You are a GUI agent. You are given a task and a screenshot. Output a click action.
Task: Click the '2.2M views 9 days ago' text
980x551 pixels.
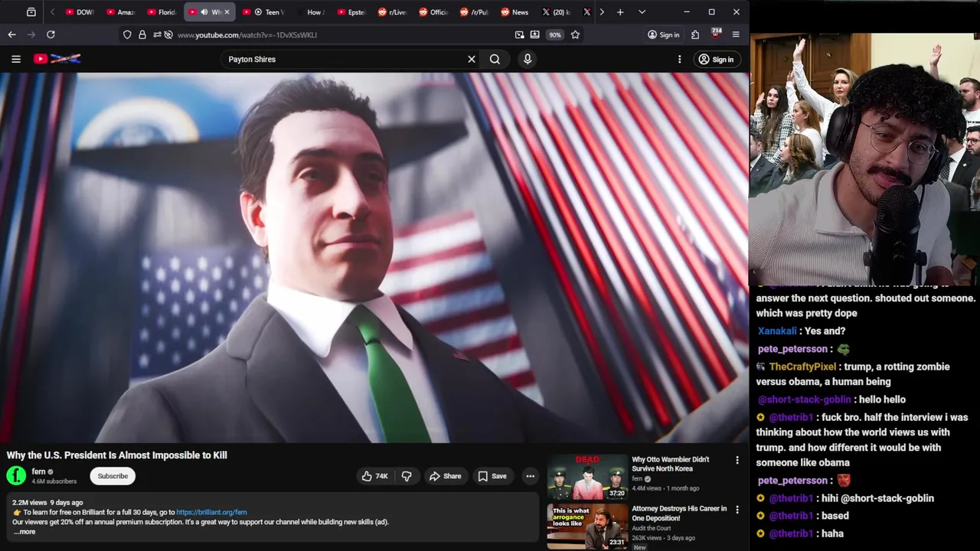pos(47,503)
